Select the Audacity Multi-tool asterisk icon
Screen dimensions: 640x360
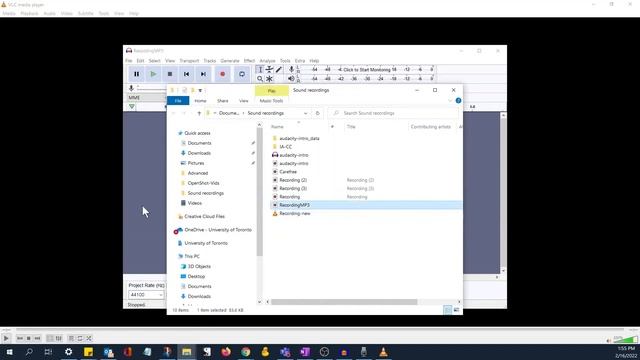pos(269,79)
